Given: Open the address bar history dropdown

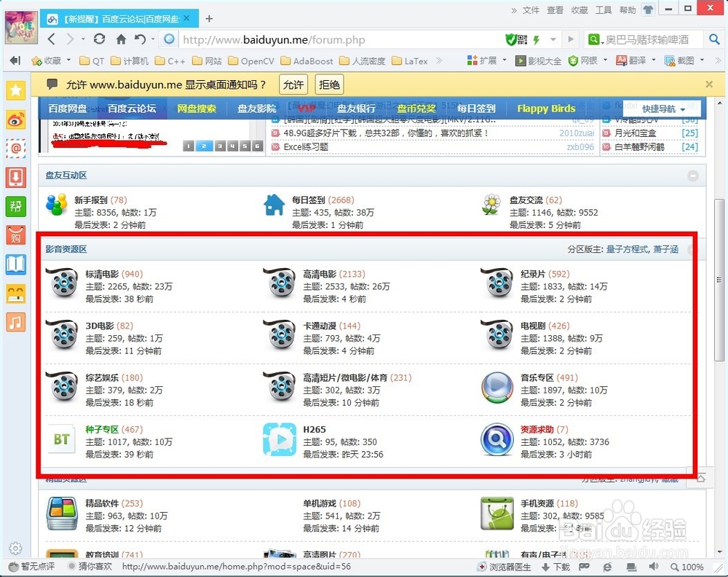Looking at the screenshot, I should [x=553, y=40].
